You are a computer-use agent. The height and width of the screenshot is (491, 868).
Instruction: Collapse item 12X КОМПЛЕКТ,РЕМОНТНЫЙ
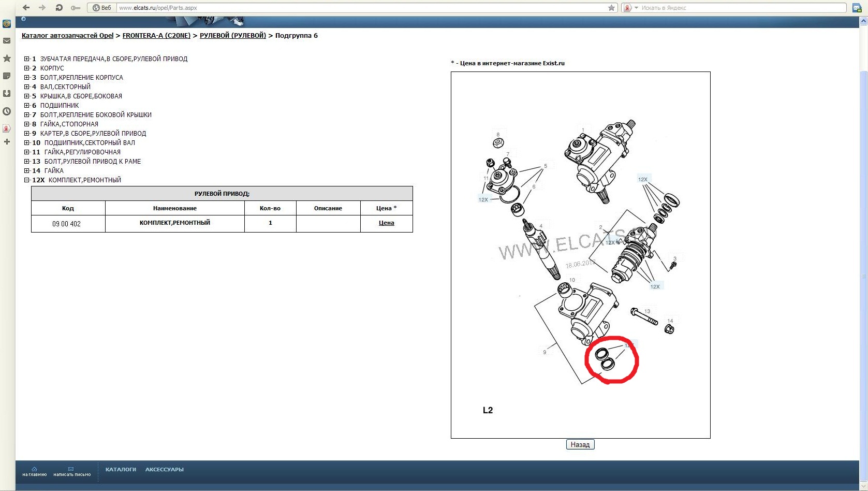point(27,180)
